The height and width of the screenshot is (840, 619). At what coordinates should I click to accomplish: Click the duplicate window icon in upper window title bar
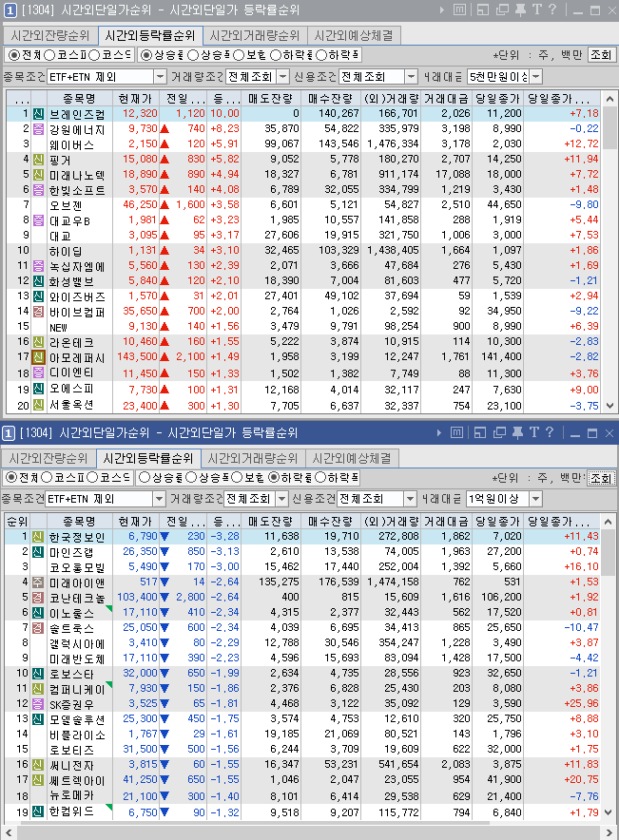pyautogui.click(x=502, y=10)
